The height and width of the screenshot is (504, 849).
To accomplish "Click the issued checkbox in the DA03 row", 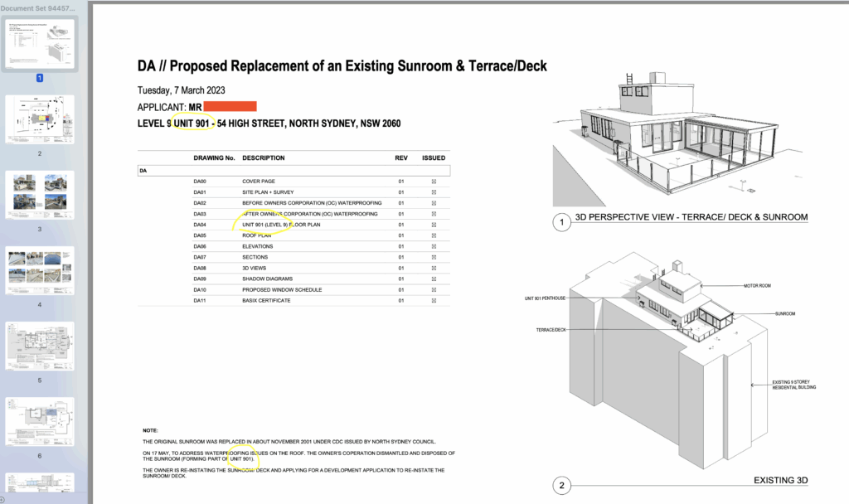I will click(434, 214).
